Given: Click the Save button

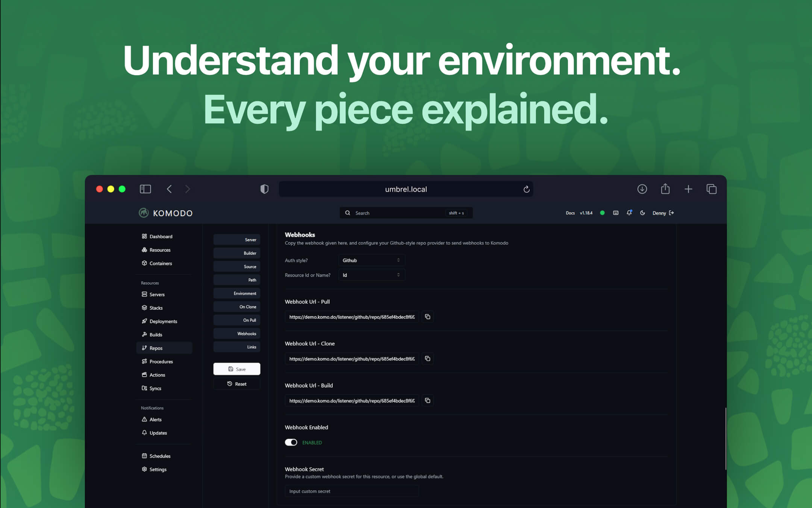Looking at the screenshot, I should coord(236,369).
